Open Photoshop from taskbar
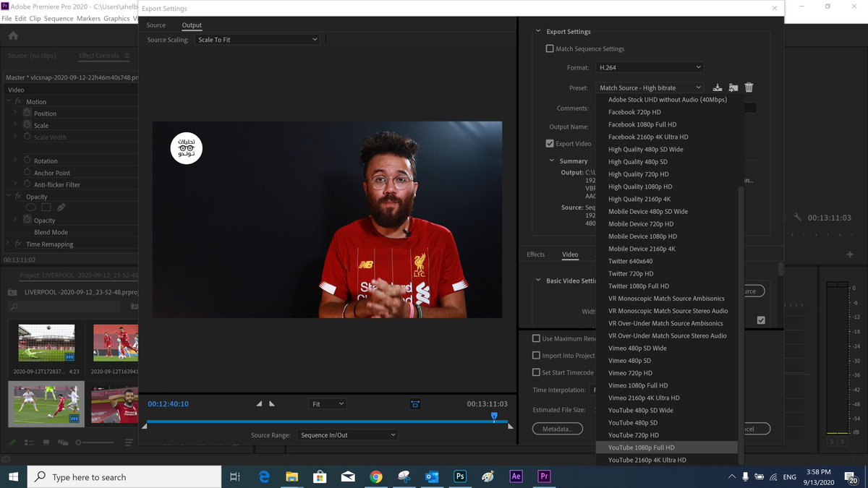868x488 pixels. [x=460, y=476]
